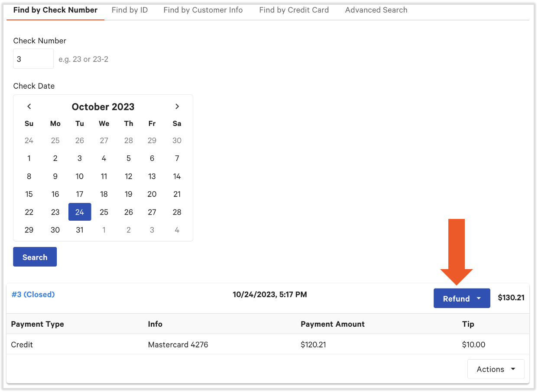The width and height of the screenshot is (538, 392).
Task: Go to next month in calendar
Action: [x=177, y=106]
